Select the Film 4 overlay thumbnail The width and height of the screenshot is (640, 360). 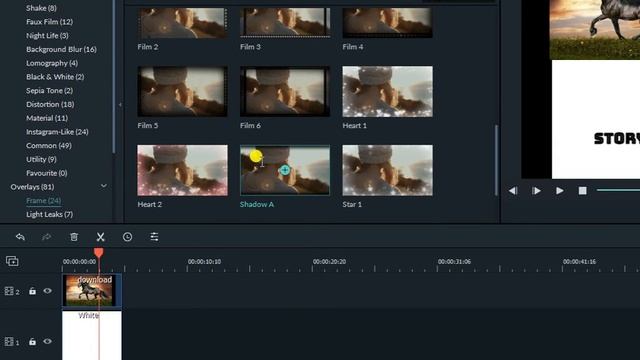click(x=387, y=23)
